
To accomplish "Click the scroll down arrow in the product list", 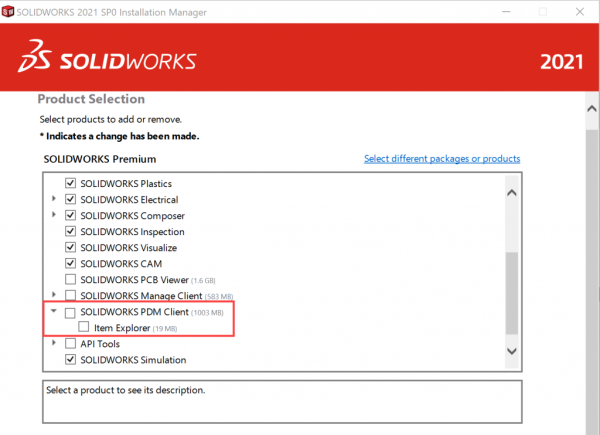I will pyautogui.click(x=512, y=351).
